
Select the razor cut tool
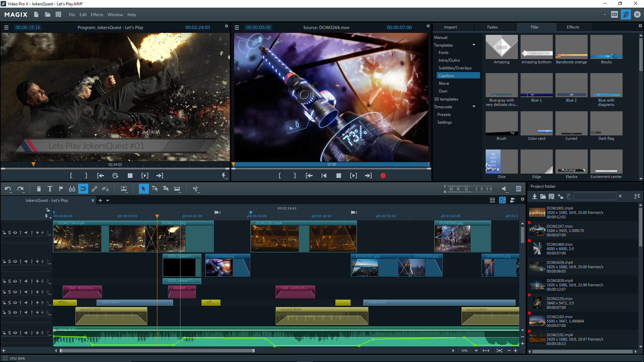(x=196, y=189)
